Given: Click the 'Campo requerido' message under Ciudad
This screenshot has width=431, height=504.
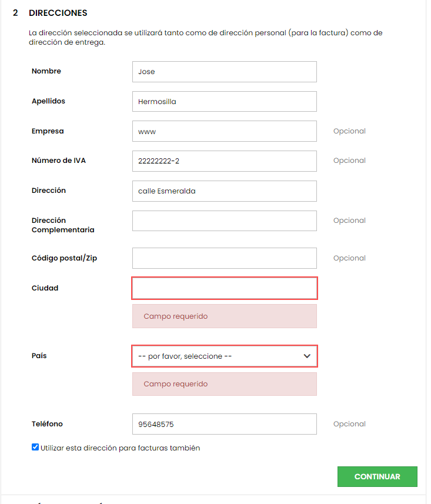Looking at the screenshot, I should coord(176,316).
